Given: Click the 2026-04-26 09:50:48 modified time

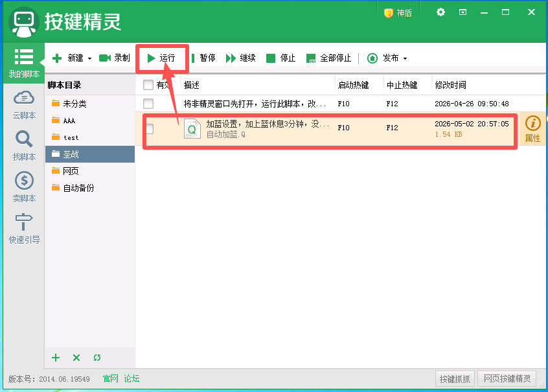Looking at the screenshot, I should (472, 104).
